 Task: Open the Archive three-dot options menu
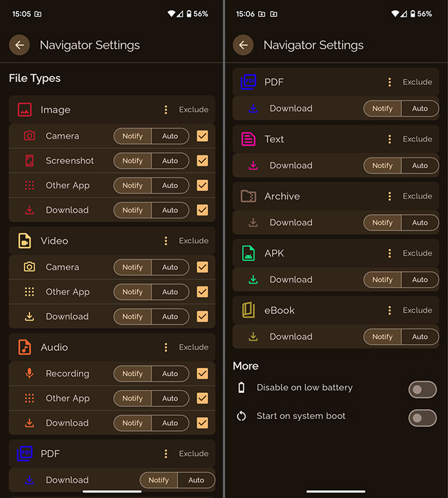point(390,196)
